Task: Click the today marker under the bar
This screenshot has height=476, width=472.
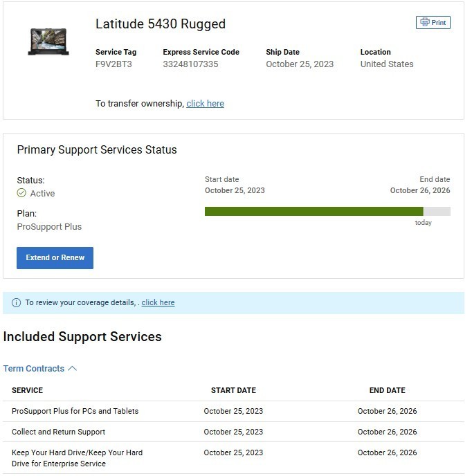Action: pyautogui.click(x=423, y=223)
